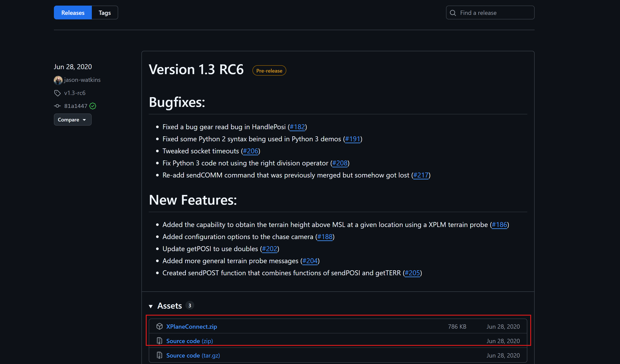Open pull request #217 link

click(x=421, y=175)
